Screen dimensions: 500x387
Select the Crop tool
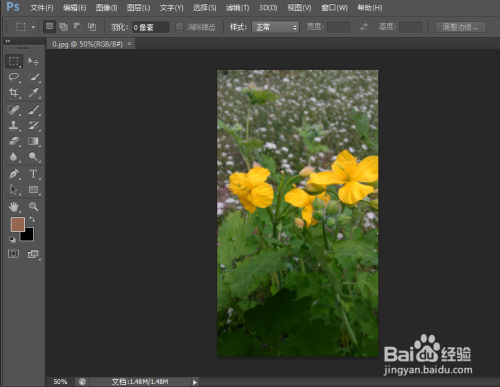point(14,92)
